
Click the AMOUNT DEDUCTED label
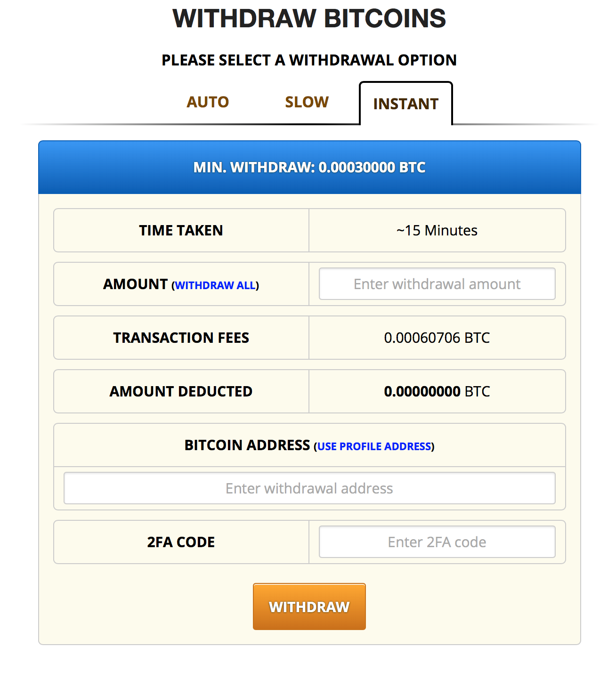[181, 391]
